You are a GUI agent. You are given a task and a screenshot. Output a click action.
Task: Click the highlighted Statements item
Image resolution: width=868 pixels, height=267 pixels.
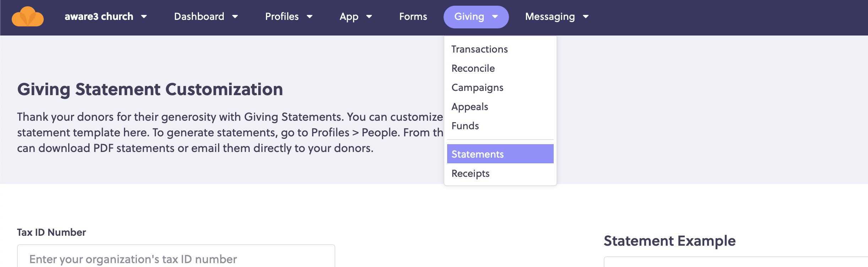pos(500,154)
